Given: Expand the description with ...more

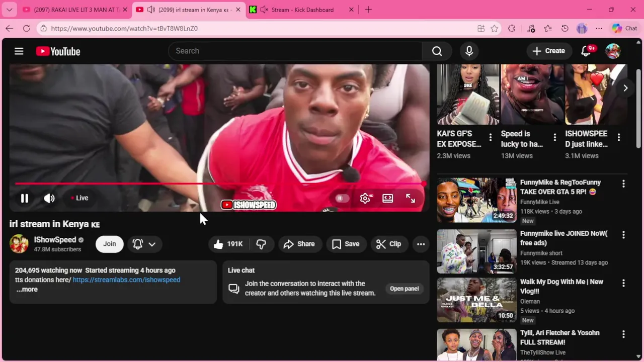Looking at the screenshot, I should tap(27, 289).
